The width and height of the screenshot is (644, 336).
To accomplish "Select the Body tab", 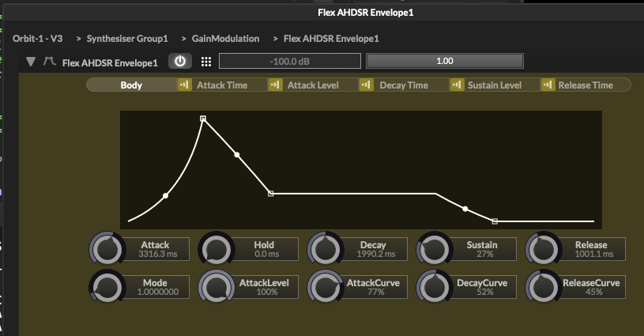I will (131, 85).
